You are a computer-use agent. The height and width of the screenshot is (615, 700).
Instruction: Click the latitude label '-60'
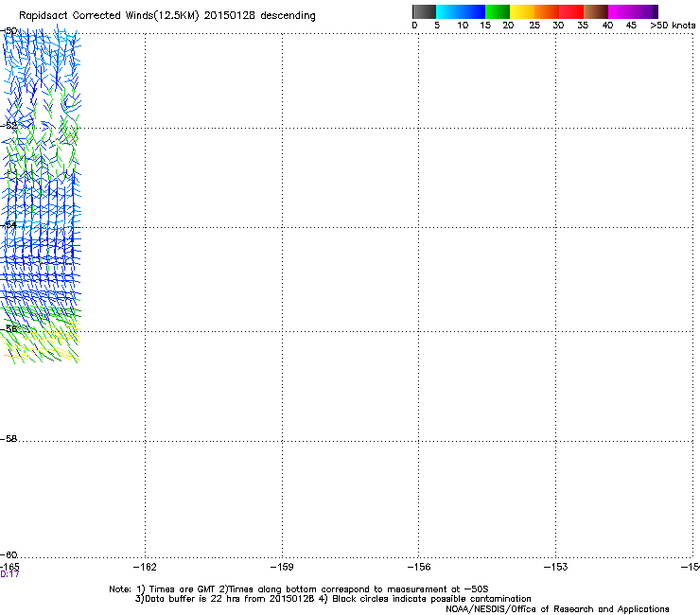pyautogui.click(x=9, y=555)
